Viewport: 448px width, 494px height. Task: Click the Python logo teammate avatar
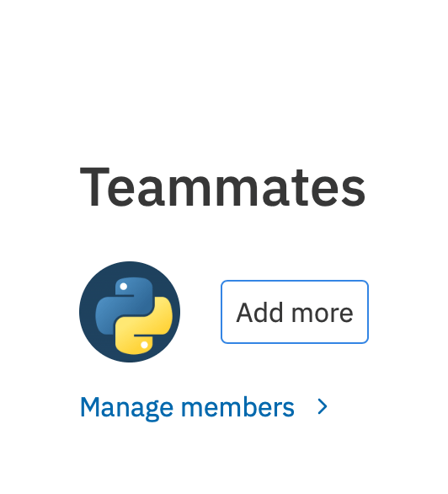(x=130, y=312)
